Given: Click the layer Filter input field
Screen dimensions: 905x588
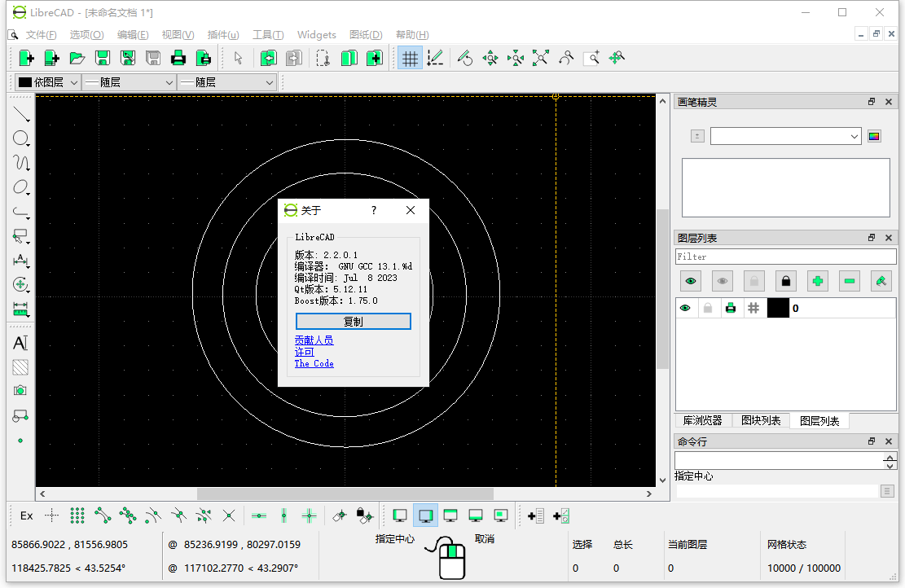Looking at the screenshot, I should click(785, 257).
